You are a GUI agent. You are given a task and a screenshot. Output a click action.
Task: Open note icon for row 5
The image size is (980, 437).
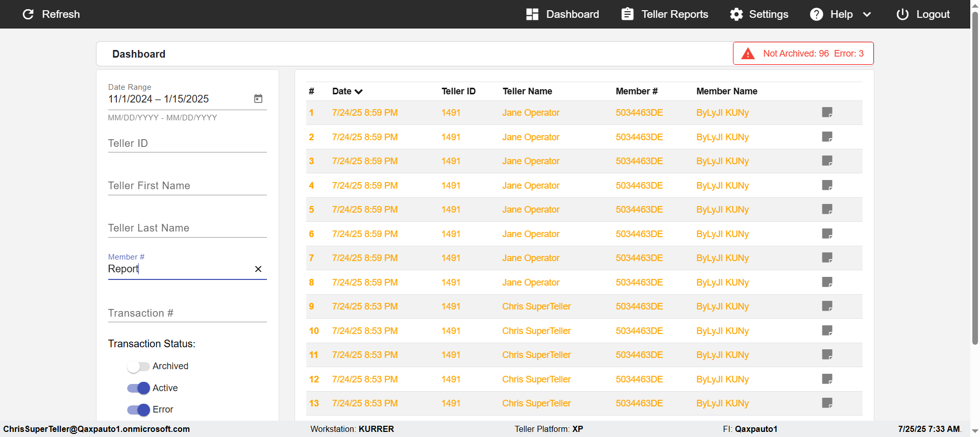click(827, 209)
